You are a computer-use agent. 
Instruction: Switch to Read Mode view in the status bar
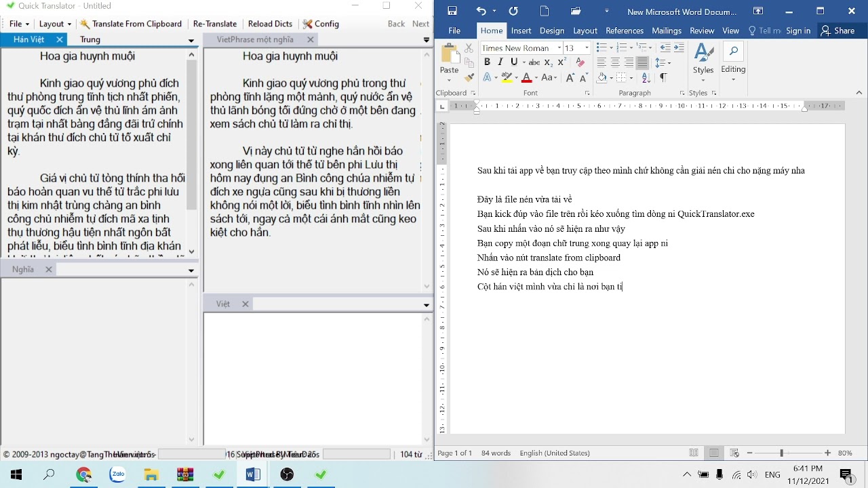(x=693, y=453)
